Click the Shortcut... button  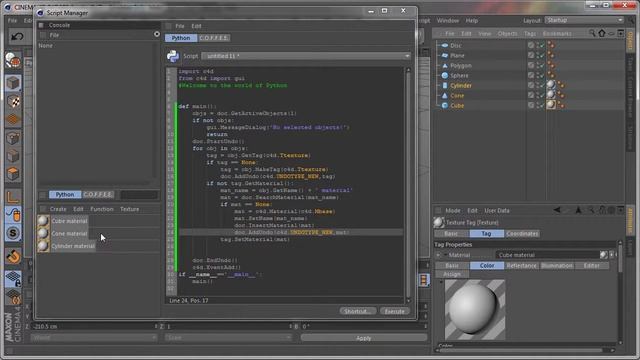coord(358,311)
